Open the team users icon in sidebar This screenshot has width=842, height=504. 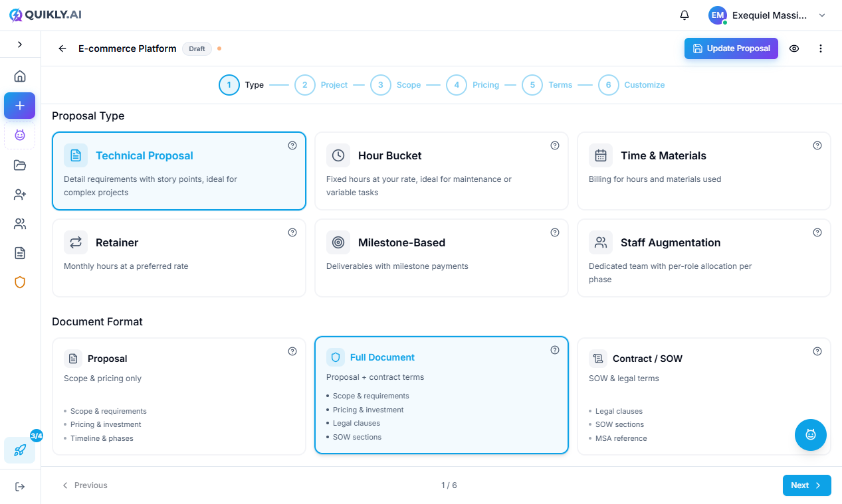20,224
